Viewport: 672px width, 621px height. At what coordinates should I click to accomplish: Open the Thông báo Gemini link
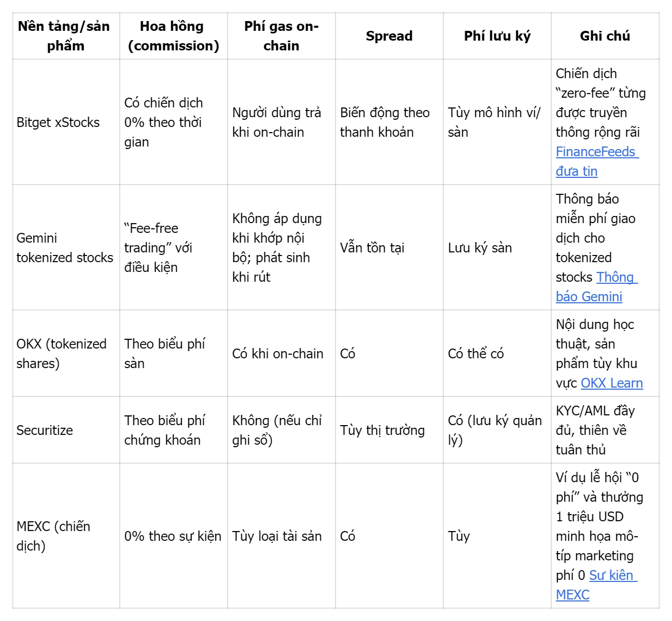click(614, 278)
